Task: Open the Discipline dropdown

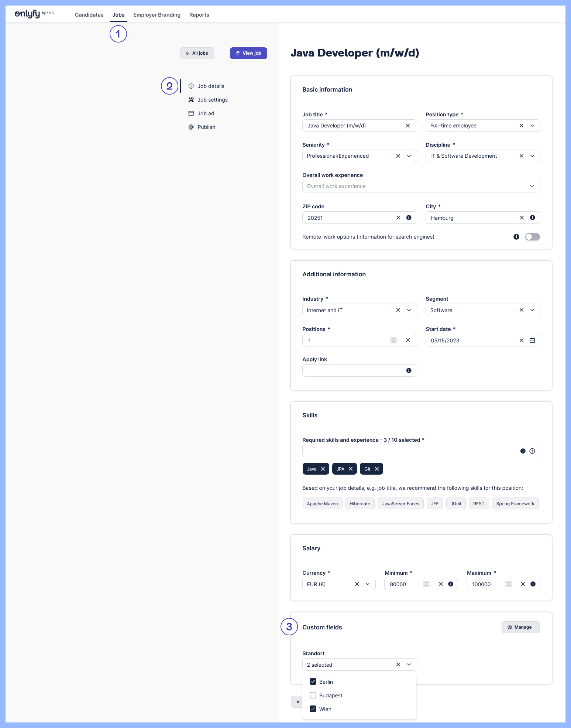Action: 532,156
